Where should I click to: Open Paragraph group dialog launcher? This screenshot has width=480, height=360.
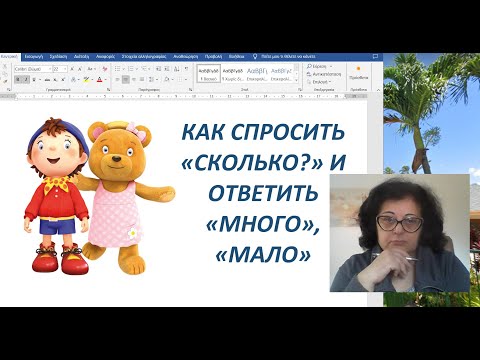191,90
